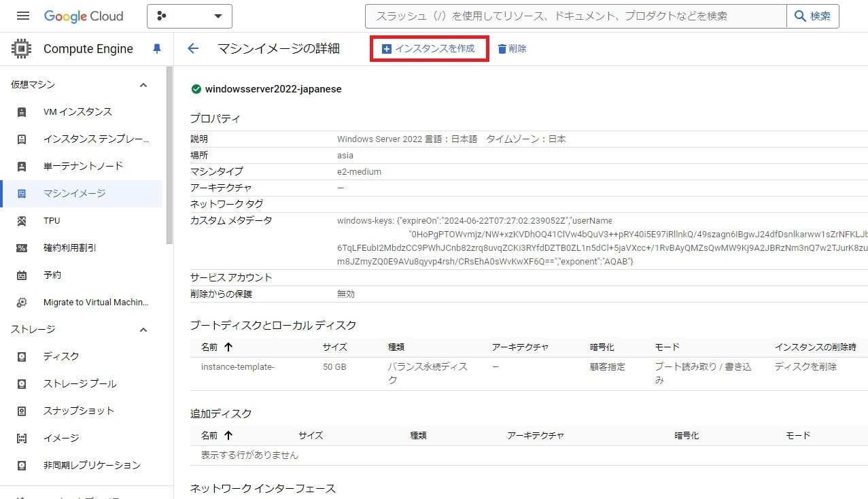Image resolution: width=868 pixels, height=499 pixels.
Task: Click the VM インスタンス sidebar icon
Action: (x=22, y=112)
